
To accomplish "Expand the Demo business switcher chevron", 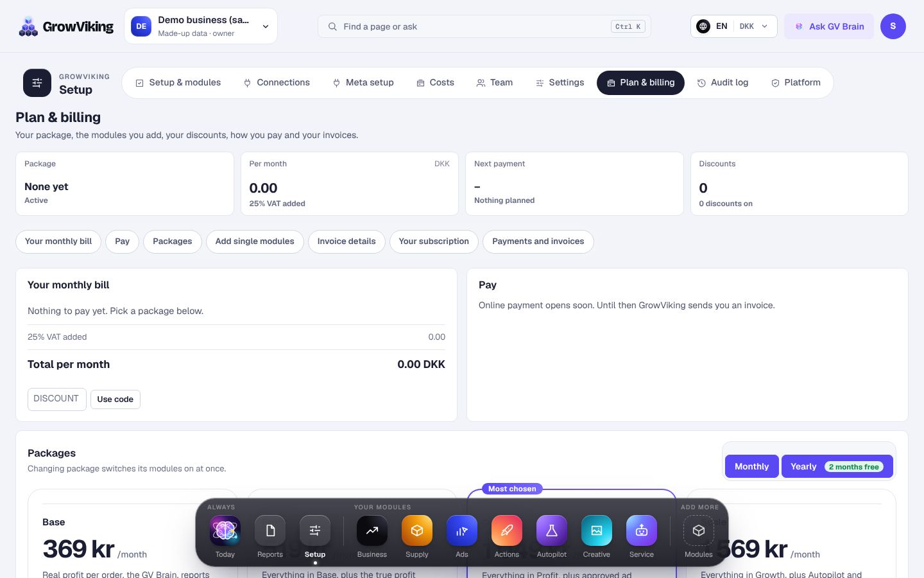I will [266, 26].
